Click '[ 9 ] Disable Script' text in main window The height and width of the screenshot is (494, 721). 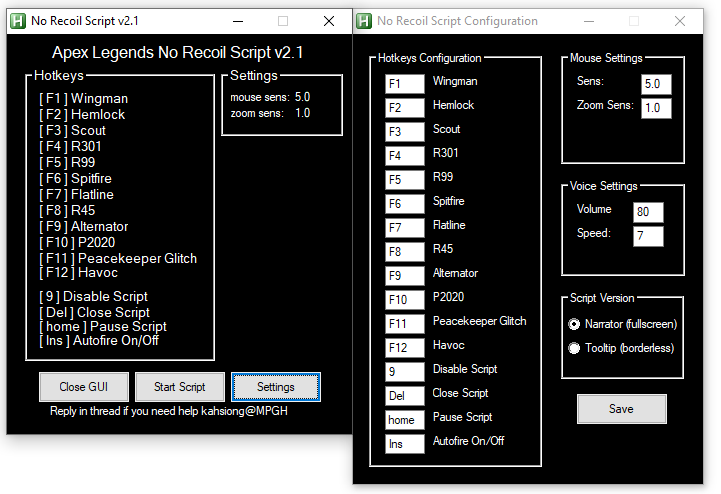coord(94,296)
